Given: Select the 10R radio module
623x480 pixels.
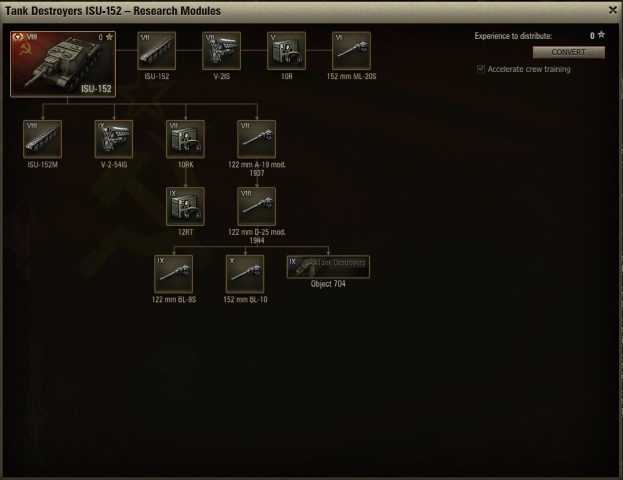Looking at the screenshot, I should [286, 51].
